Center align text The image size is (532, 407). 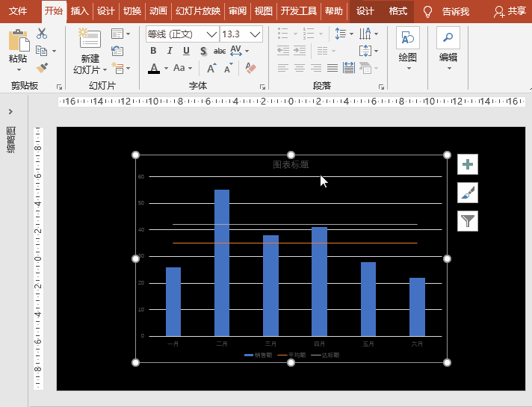point(300,68)
